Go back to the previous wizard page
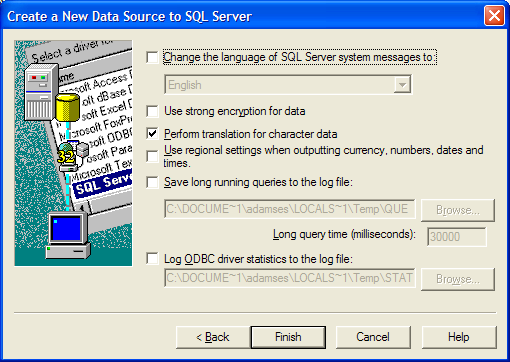510x362 pixels. pos(213,337)
